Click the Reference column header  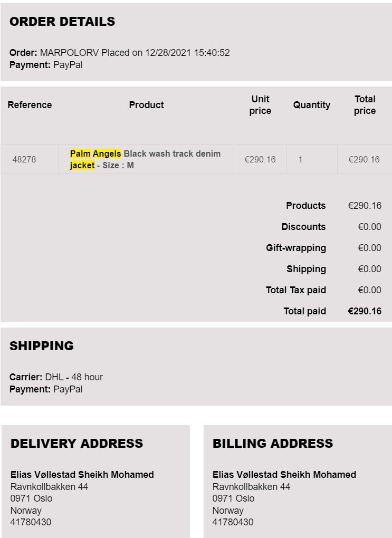(x=30, y=105)
